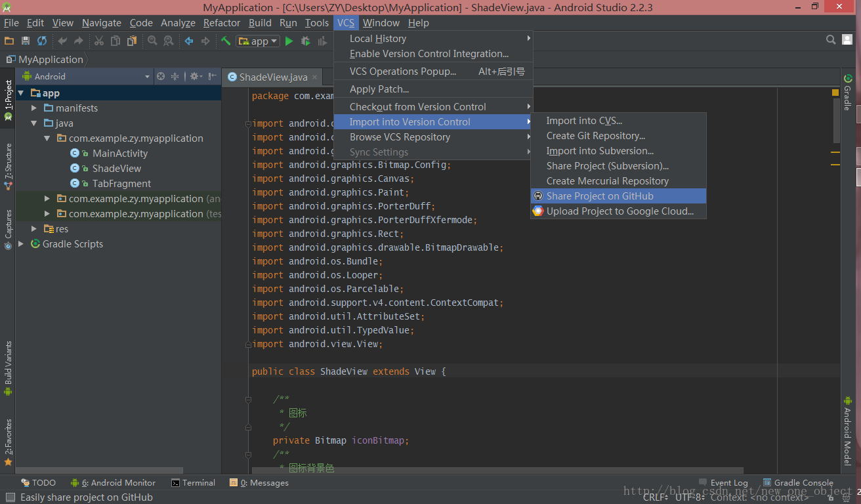Select ShadeView class in project tree
Image resolution: width=861 pixels, height=504 pixels.
[117, 169]
